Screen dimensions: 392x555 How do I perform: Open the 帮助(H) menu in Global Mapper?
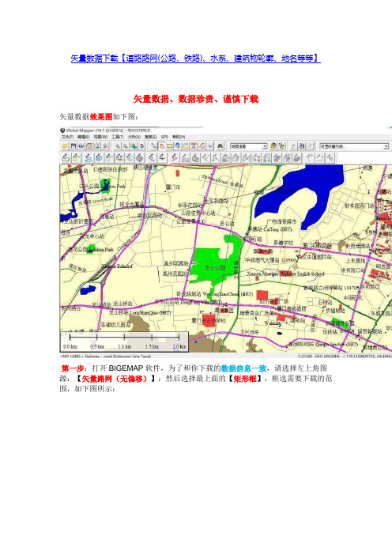(x=179, y=137)
